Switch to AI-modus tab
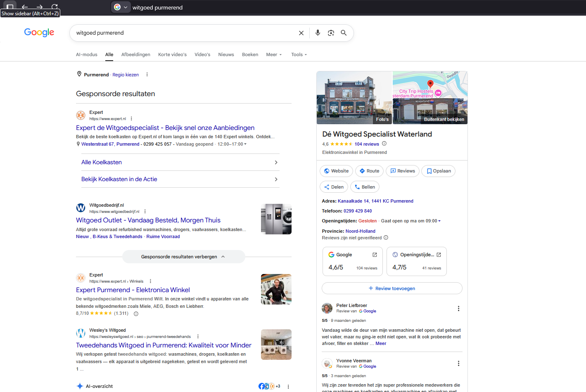This screenshot has width=586, height=392. [87, 54]
